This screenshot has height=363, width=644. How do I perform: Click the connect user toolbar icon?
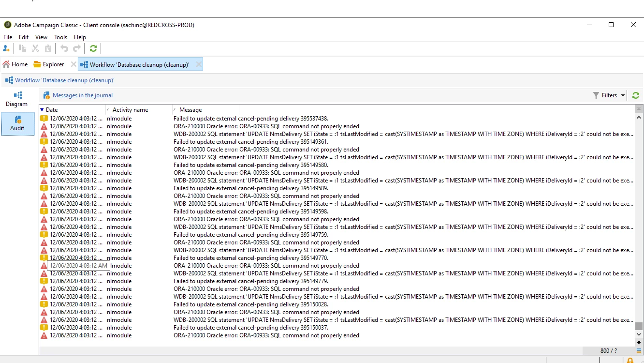coord(6,48)
